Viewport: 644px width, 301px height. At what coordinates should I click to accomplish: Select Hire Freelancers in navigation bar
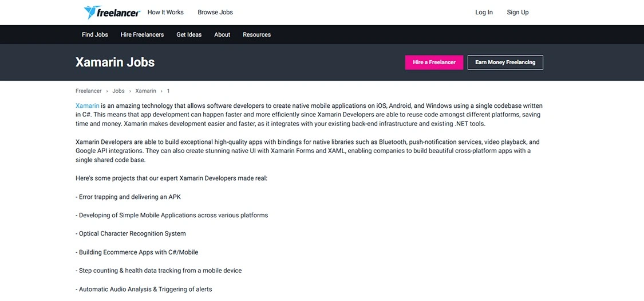pos(142,34)
